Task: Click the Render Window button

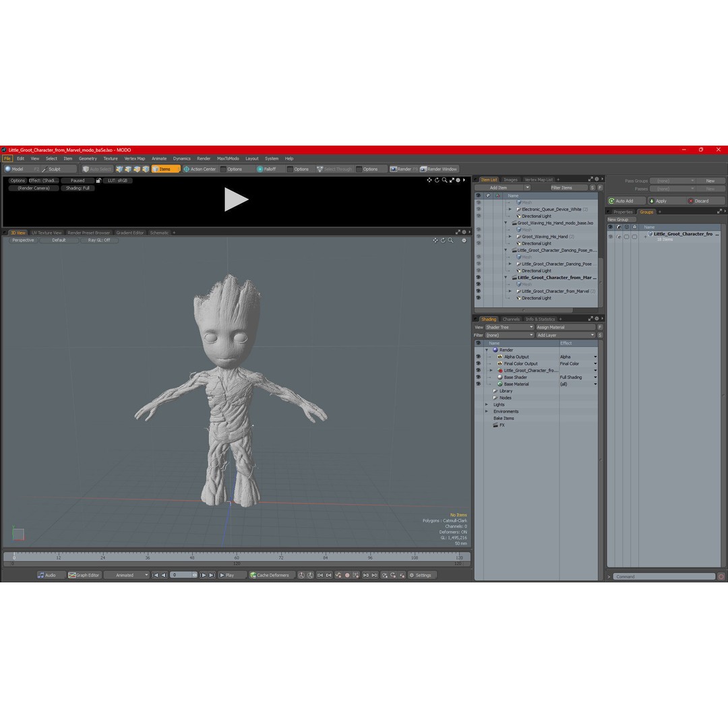Action: 439,169
